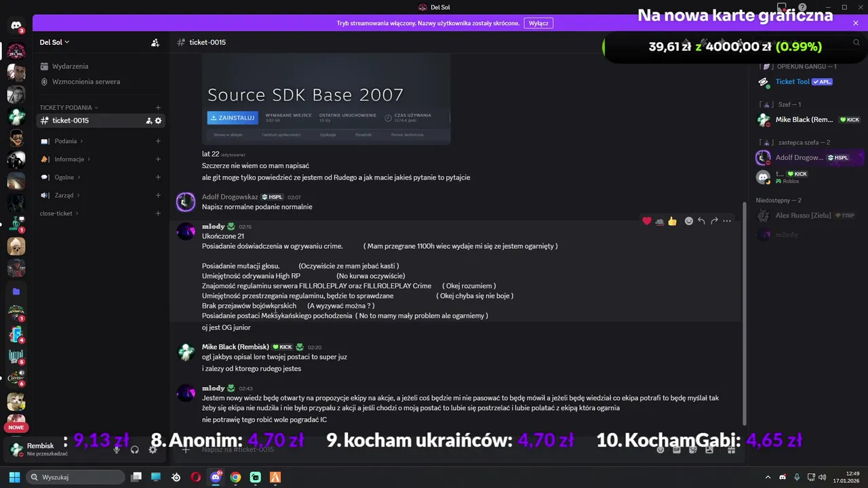Screen dimensions: 868x488
Task: Dismiss the streamer mode banner
Action: (856, 23)
